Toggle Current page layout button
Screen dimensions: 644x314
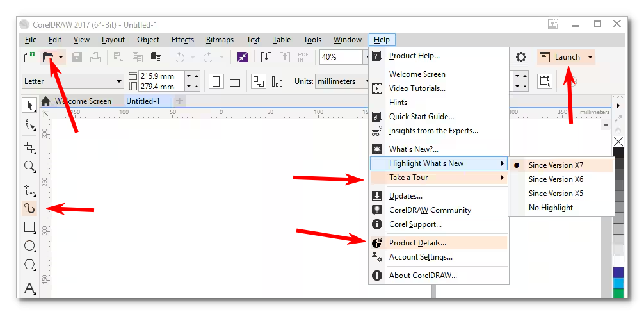click(277, 82)
